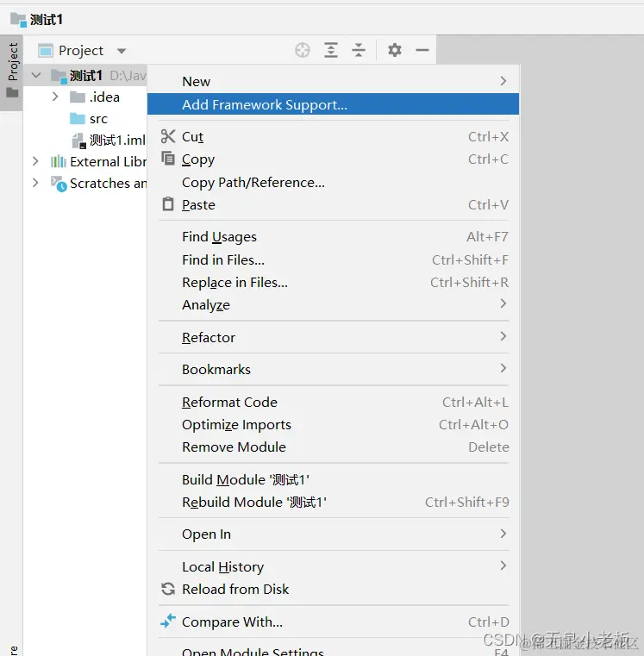Expand the Scratches and Consoles node
Screen dimensions: 644x656
35,183
